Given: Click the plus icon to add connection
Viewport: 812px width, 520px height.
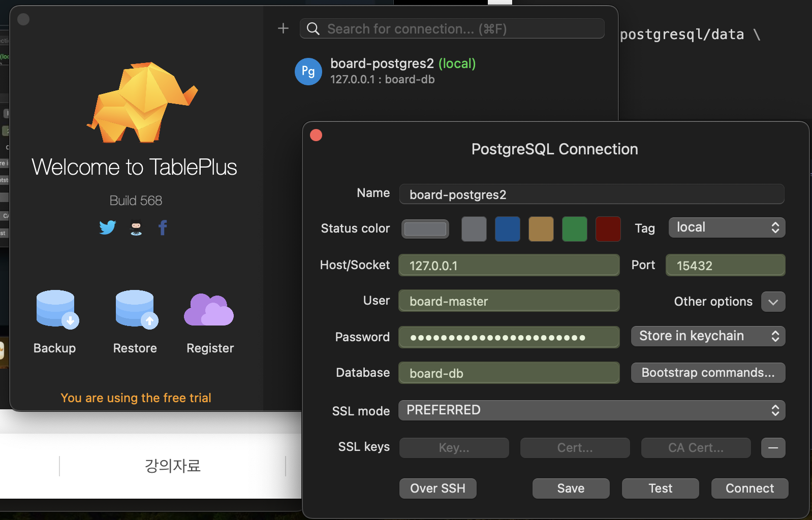Looking at the screenshot, I should click(283, 28).
